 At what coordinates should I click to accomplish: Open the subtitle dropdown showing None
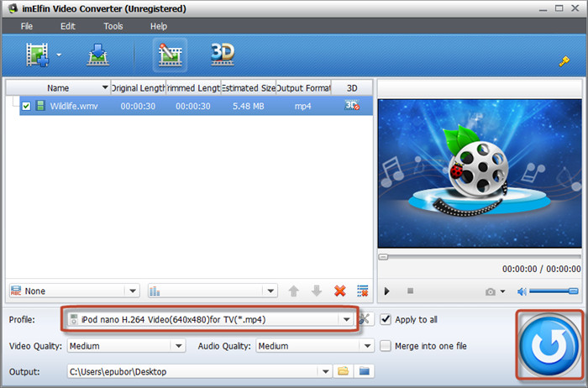(74, 291)
